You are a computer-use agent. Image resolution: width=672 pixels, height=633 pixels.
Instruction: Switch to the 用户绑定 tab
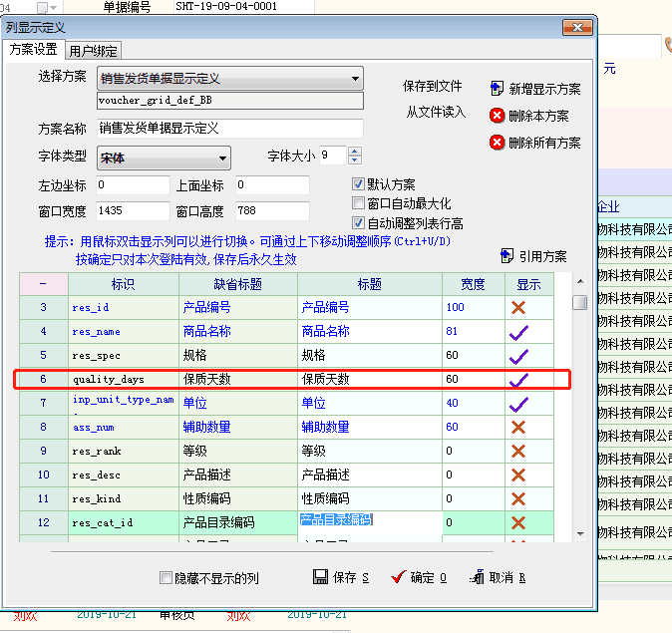pos(95,50)
